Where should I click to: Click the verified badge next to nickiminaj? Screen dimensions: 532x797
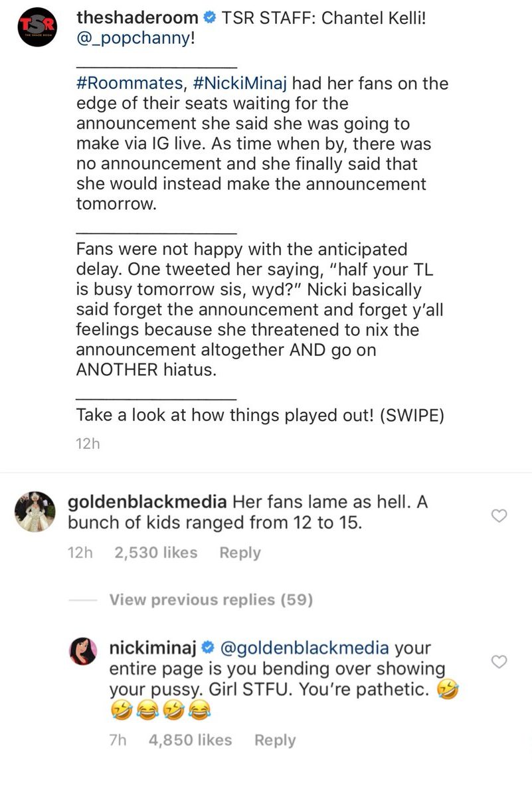coord(207,648)
